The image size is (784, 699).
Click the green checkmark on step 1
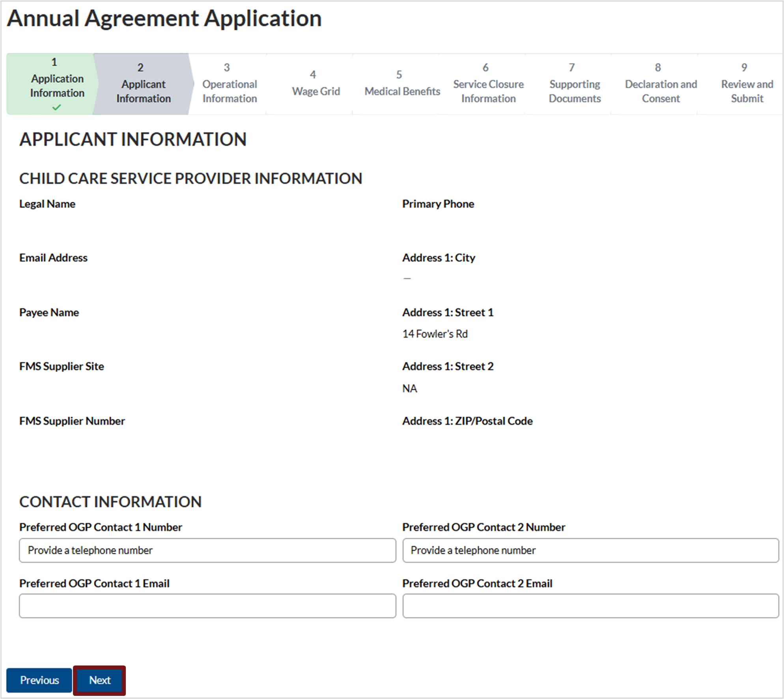pos(56,107)
